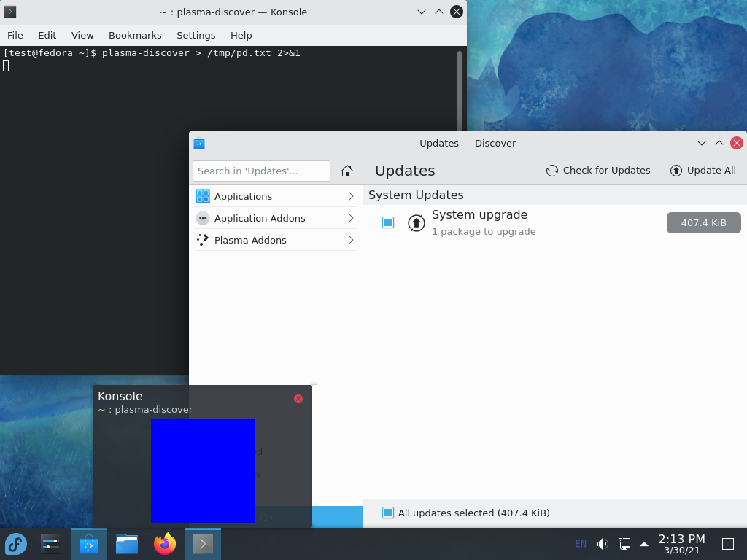This screenshot has width=747, height=560.
Task: Open the Help menu in Konsole
Action: click(x=241, y=35)
